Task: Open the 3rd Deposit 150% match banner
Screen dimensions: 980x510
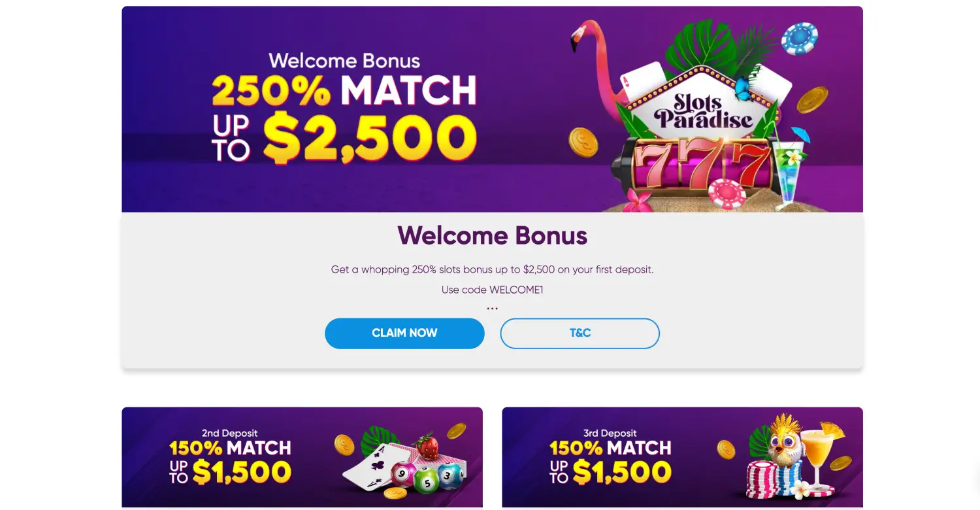Action: 682,458
